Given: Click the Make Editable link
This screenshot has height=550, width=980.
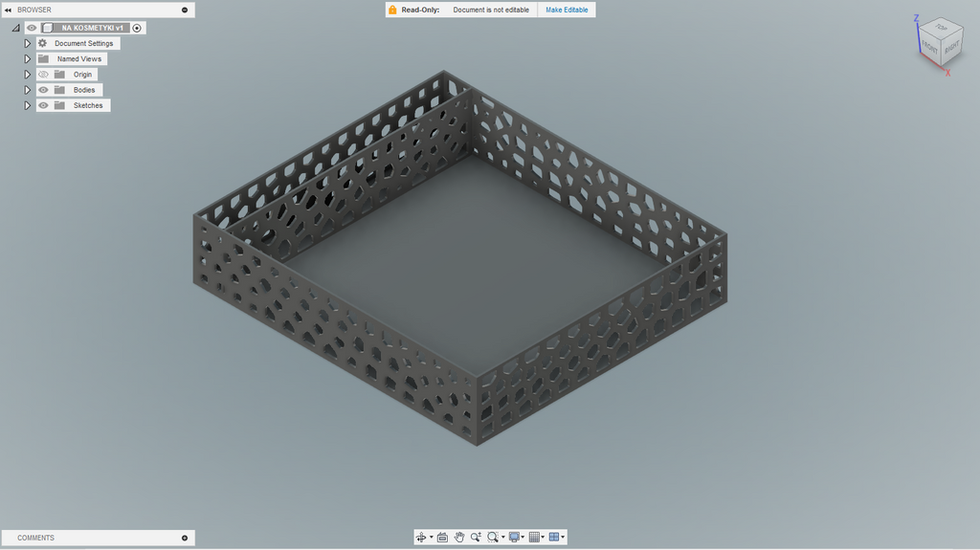Looking at the screenshot, I should (567, 10).
